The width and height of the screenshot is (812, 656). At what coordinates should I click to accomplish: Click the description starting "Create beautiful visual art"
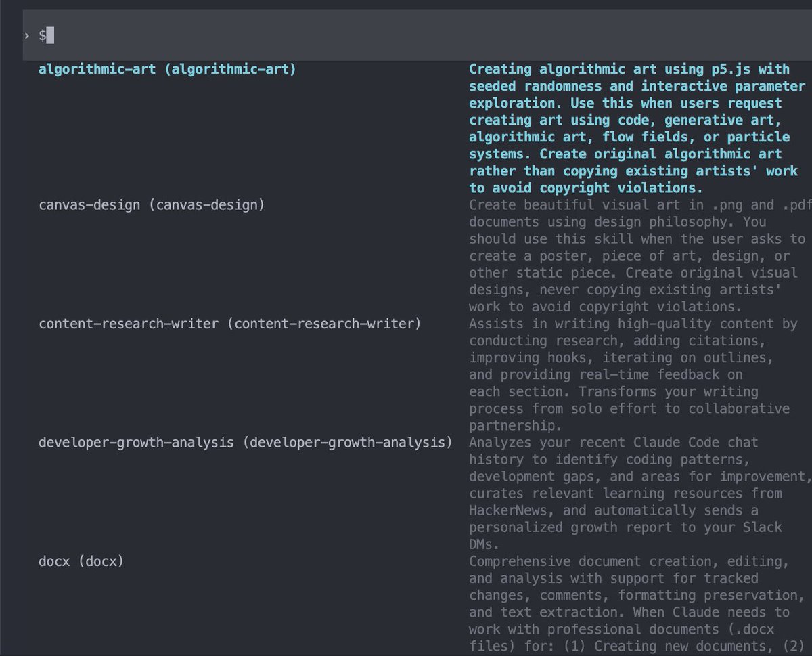point(640,256)
